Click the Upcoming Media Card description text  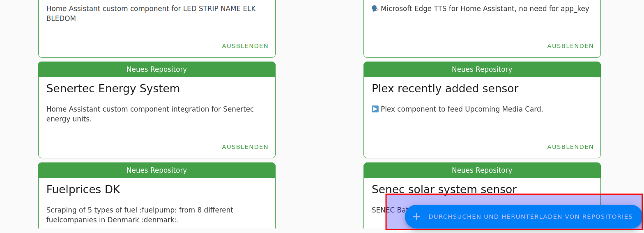click(x=462, y=109)
